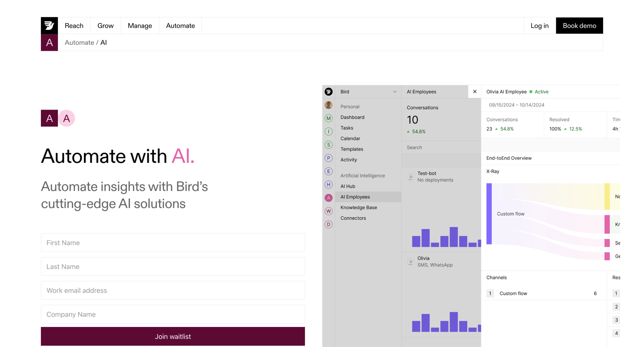644x347 pixels.
Task: Open Tasks in the sidebar
Action: click(x=347, y=128)
